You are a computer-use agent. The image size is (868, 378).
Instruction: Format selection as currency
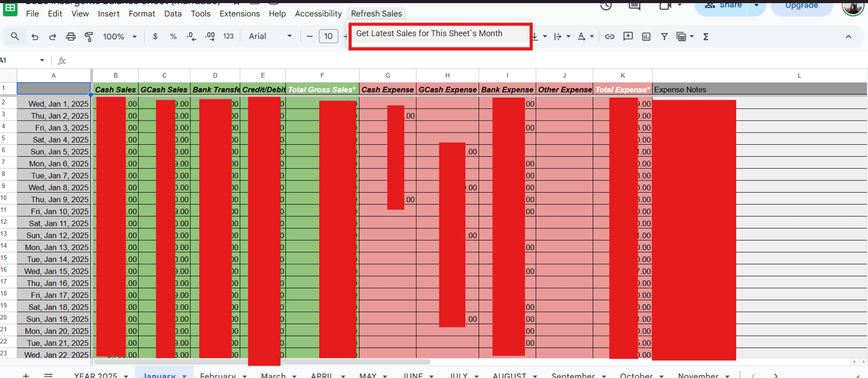(155, 36)
